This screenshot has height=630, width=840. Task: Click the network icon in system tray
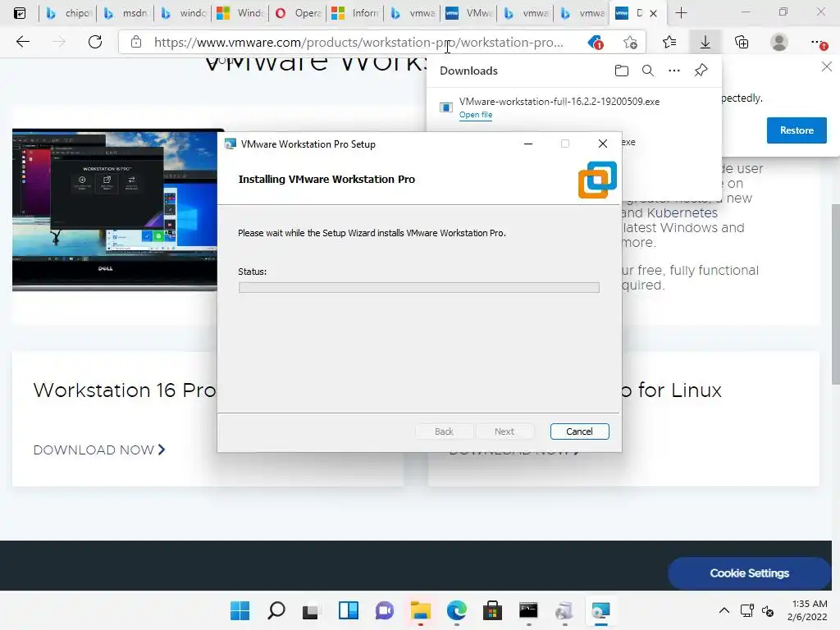tap(746, 610)
